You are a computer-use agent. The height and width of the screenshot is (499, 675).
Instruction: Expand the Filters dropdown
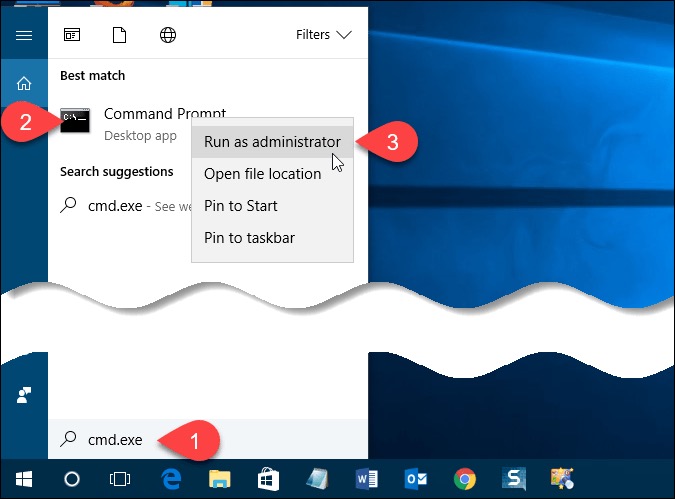pyautogui.click(x=324, y=35)
